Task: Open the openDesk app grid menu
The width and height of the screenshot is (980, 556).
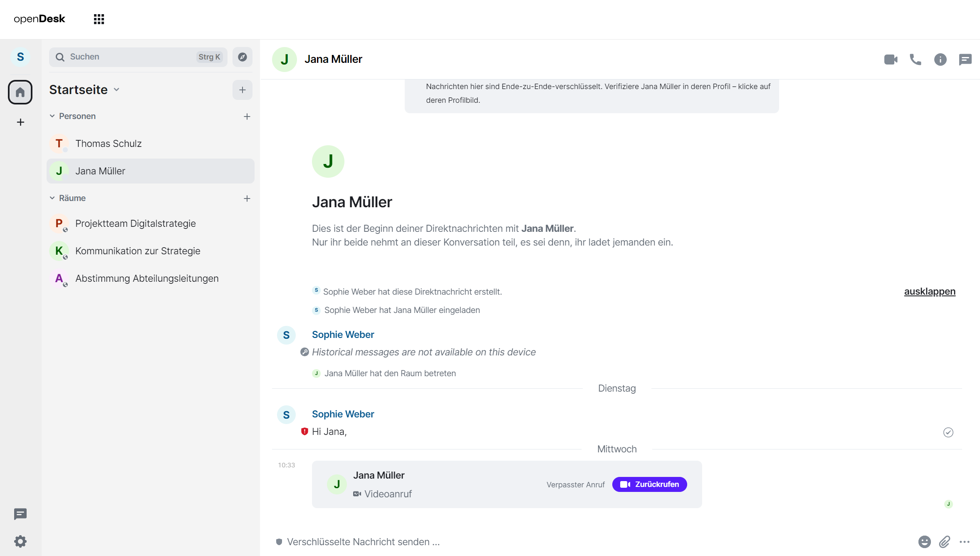Action: [99, 19]
